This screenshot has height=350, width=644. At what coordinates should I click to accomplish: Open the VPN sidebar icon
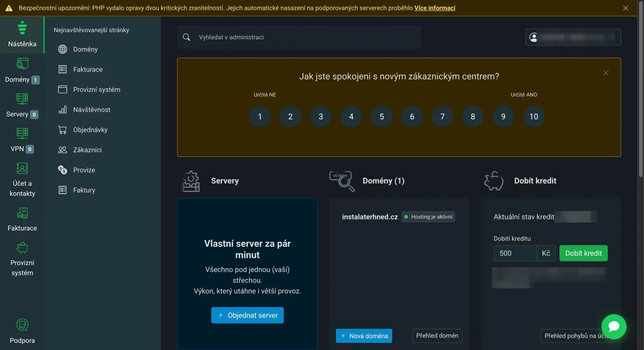point(22,133)
